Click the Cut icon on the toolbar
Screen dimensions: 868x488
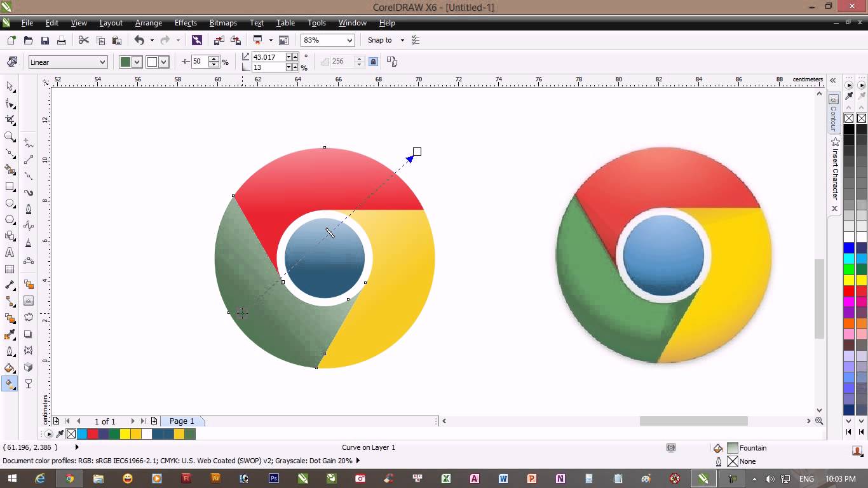(x=83, y=40)
